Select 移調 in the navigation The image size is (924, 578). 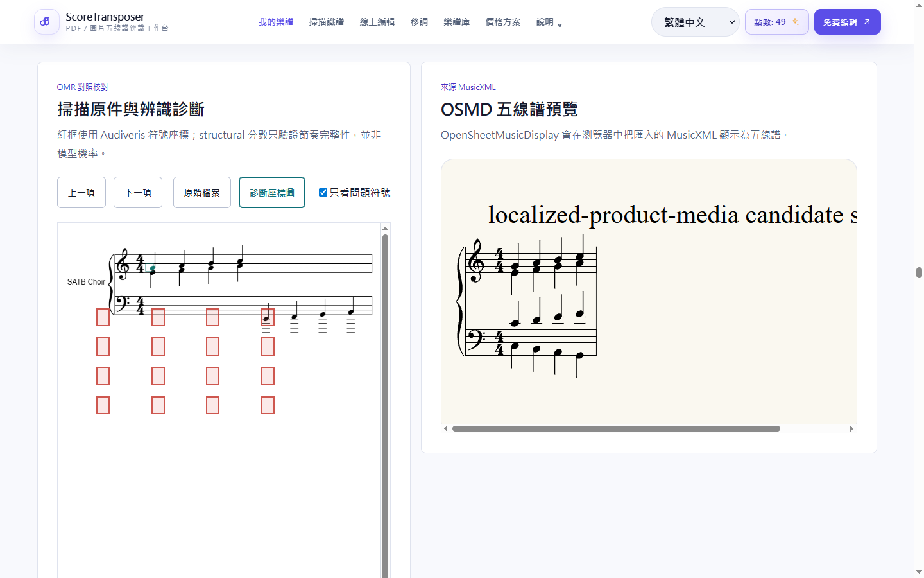(x=419, y=22)
